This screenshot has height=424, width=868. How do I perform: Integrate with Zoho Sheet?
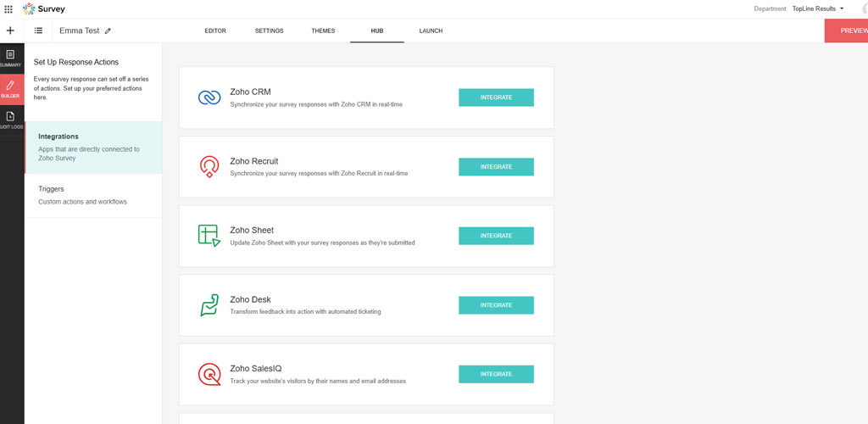click(496, 236)
